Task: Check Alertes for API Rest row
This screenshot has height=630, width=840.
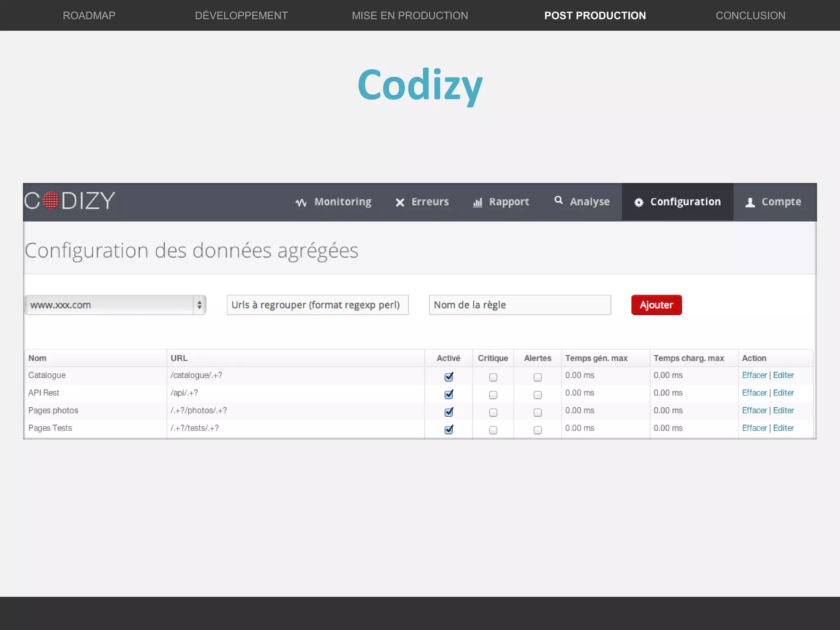Action: (538, 395)
